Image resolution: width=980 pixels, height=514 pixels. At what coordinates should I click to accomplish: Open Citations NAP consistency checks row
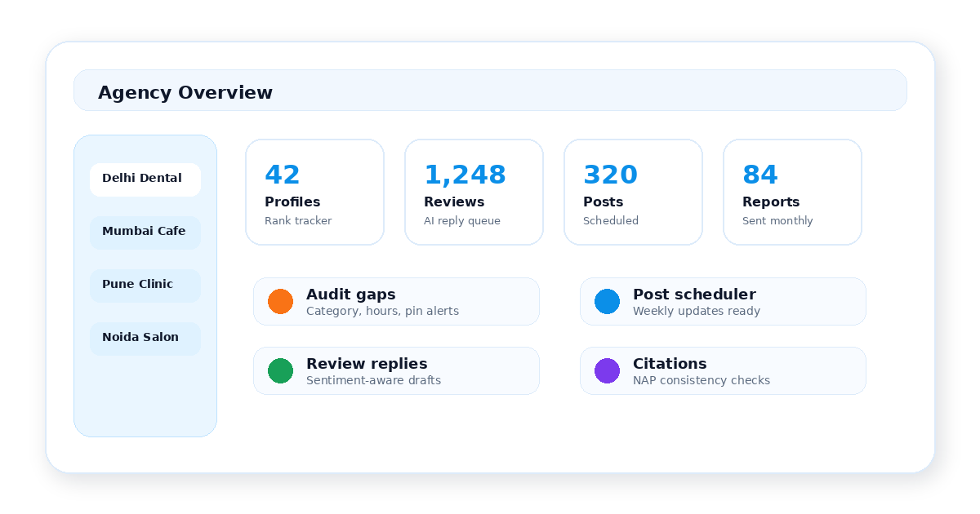click(723, 370)
